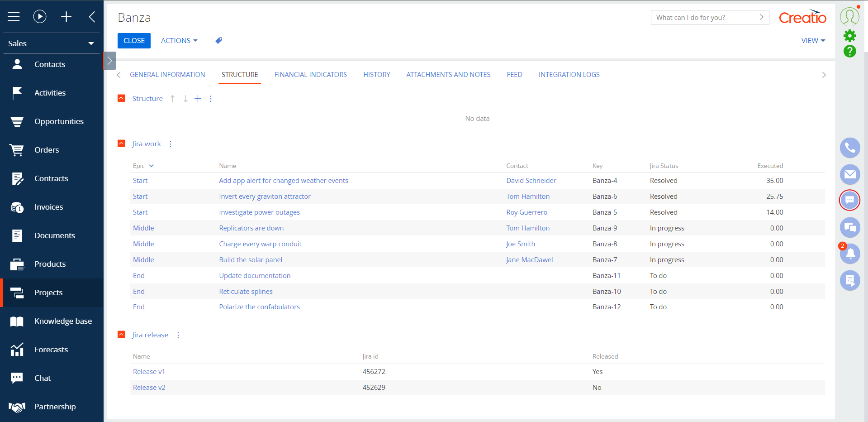The image size is (868, 422).
Task: Open contact David Schneider link
Action: (531, 181)
